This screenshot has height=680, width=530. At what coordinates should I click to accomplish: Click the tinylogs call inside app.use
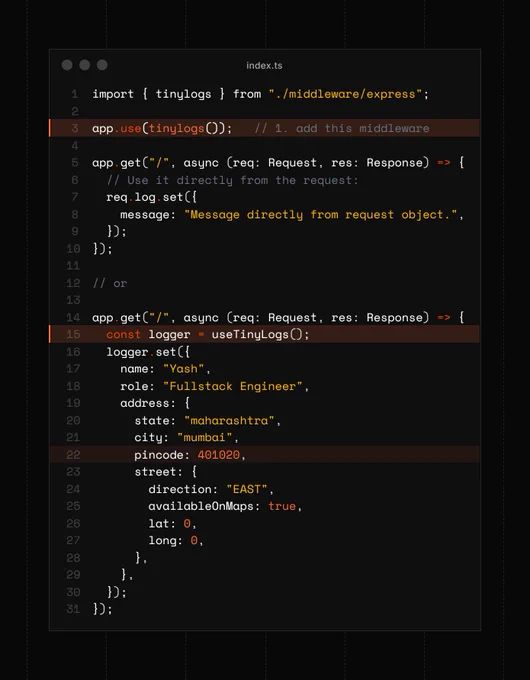pos(176,128)
